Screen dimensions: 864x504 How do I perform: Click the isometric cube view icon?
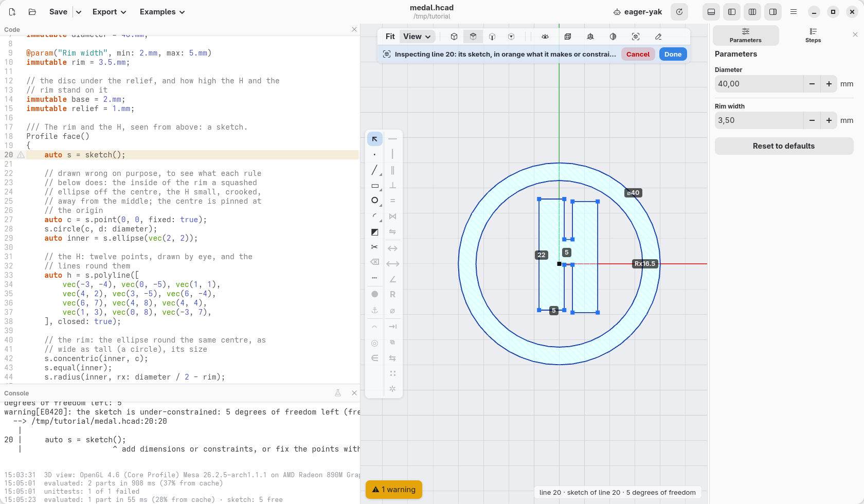(454, 37)
